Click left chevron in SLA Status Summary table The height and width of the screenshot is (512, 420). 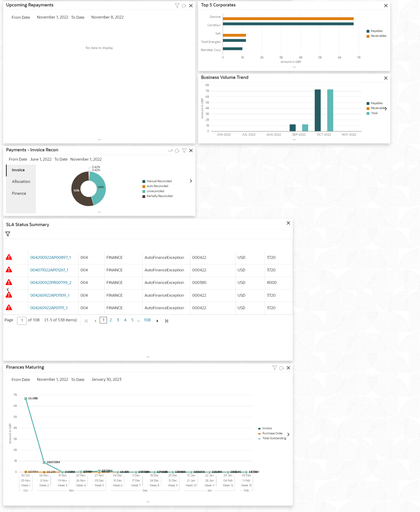coord(8,290)
